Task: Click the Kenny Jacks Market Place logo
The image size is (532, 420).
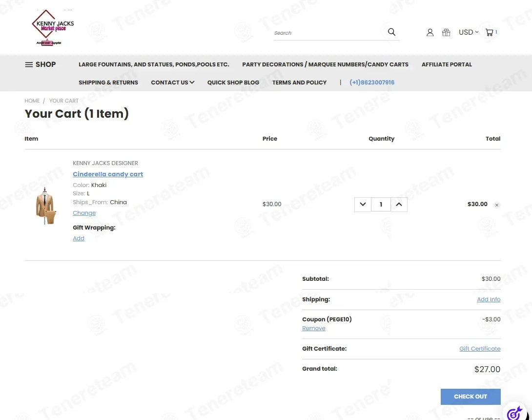Action: click(x=53, y=28)
